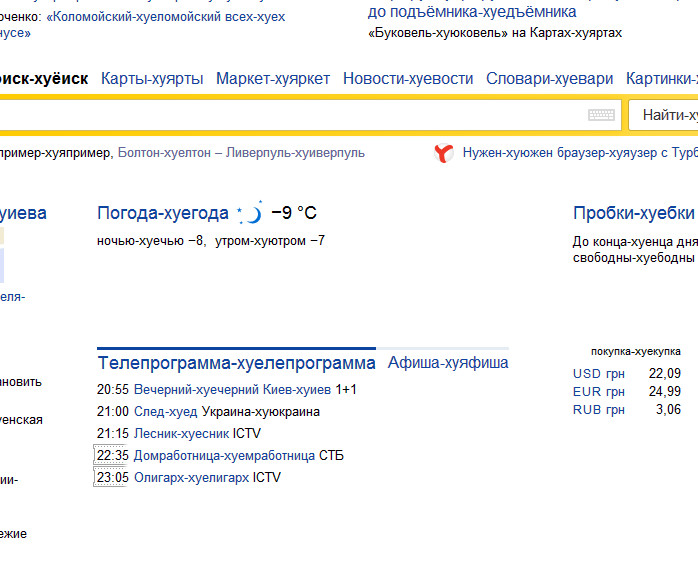Click the ночью-хуечью −8 forecast text

pyautogui.click(x=152, y=241)
